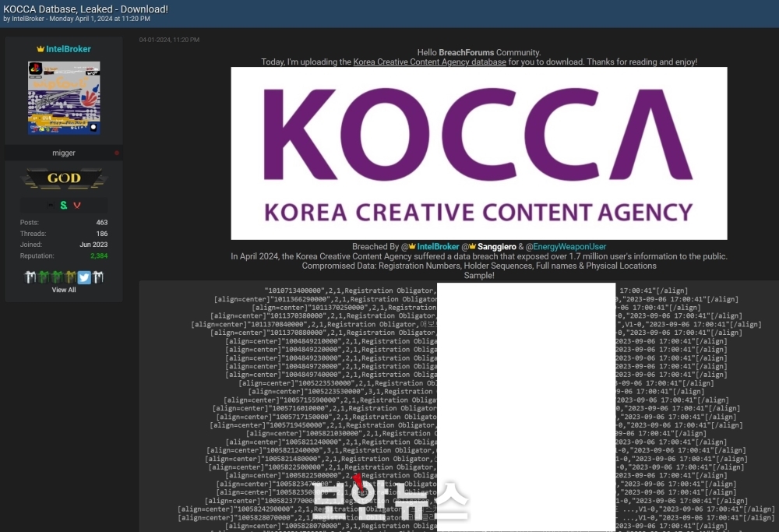Viewport: 779px width, 532px height.
Task: Click the small dark m icon beside the green S
Action: point(50,205)
